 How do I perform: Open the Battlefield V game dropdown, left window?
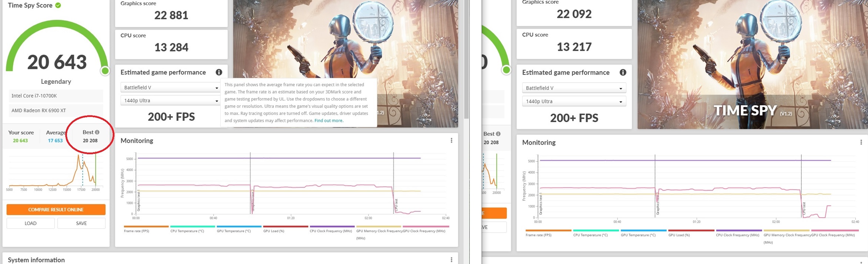tap(171, 88)
